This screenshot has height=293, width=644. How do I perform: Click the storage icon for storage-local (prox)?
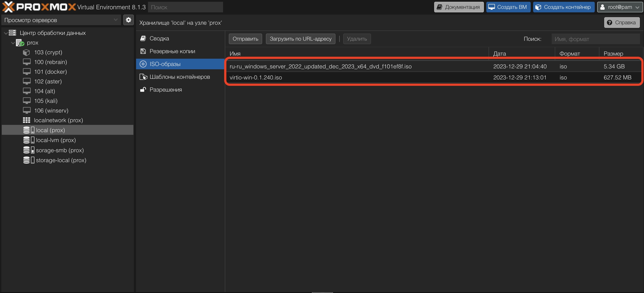point(29,160)
